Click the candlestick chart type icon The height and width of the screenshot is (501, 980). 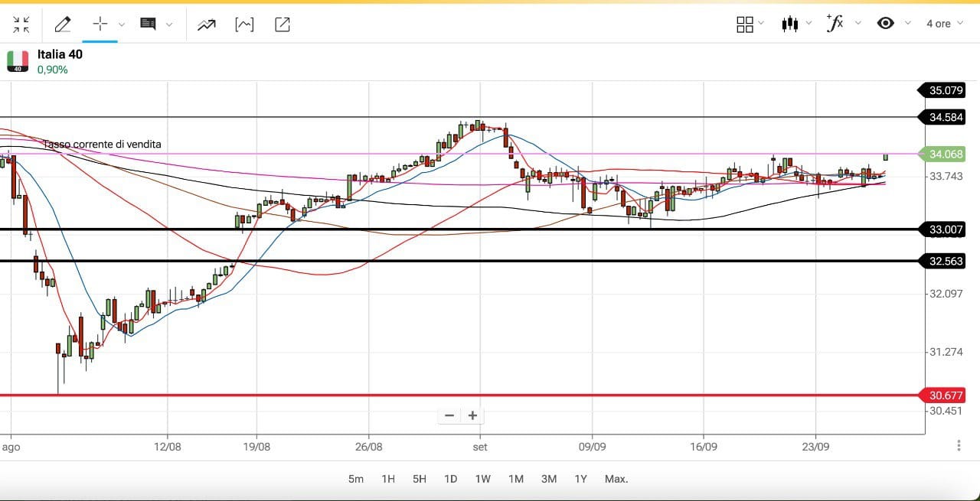click(x=789, y=24)
